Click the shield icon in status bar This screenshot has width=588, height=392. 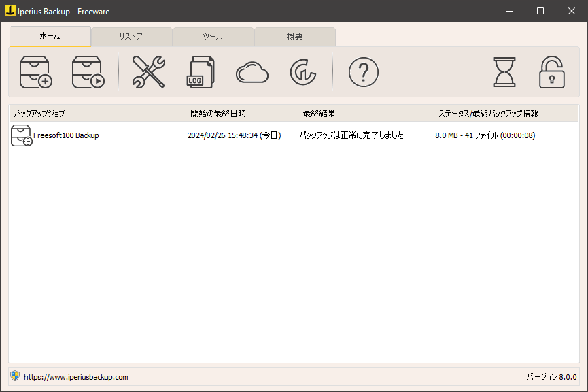(x=15, y=376)
